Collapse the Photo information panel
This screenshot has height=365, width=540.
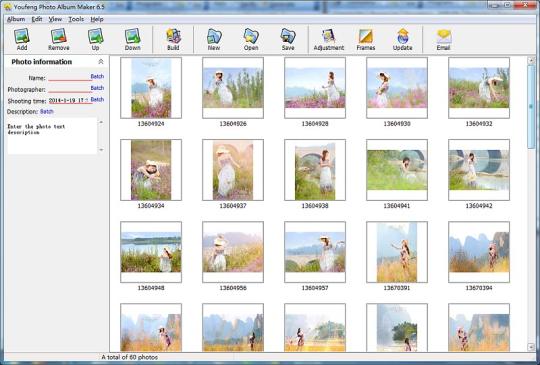[x=101, y=62]
